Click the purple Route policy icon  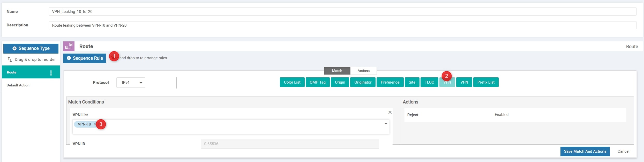point(69,46)
